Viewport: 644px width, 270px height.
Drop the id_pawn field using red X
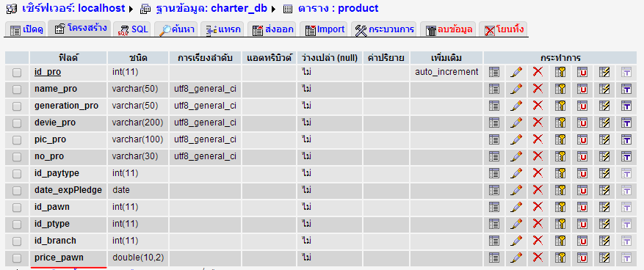[538, 207]
